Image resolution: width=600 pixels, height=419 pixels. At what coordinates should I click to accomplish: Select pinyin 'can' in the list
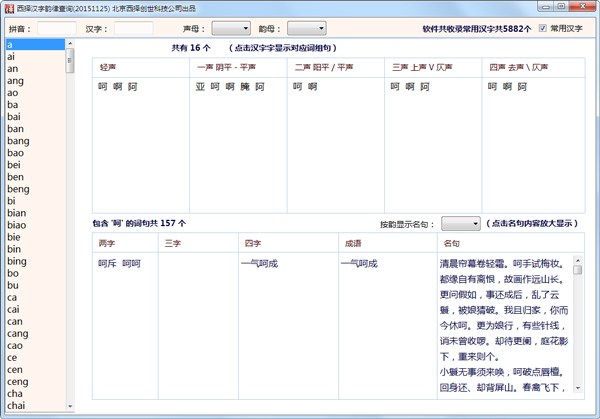[x=35, y=322]
